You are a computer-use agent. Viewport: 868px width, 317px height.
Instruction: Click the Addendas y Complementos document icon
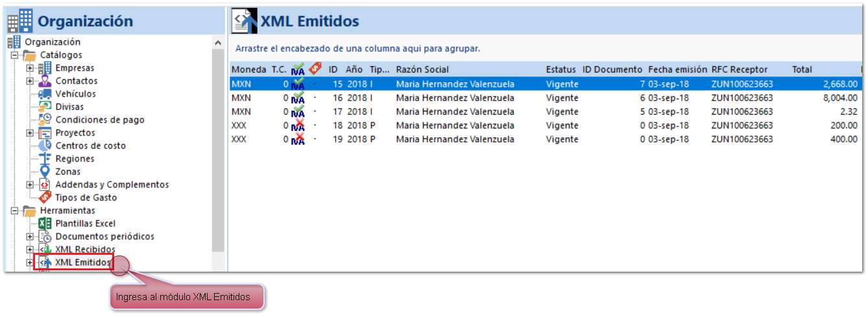click(45, 185)
